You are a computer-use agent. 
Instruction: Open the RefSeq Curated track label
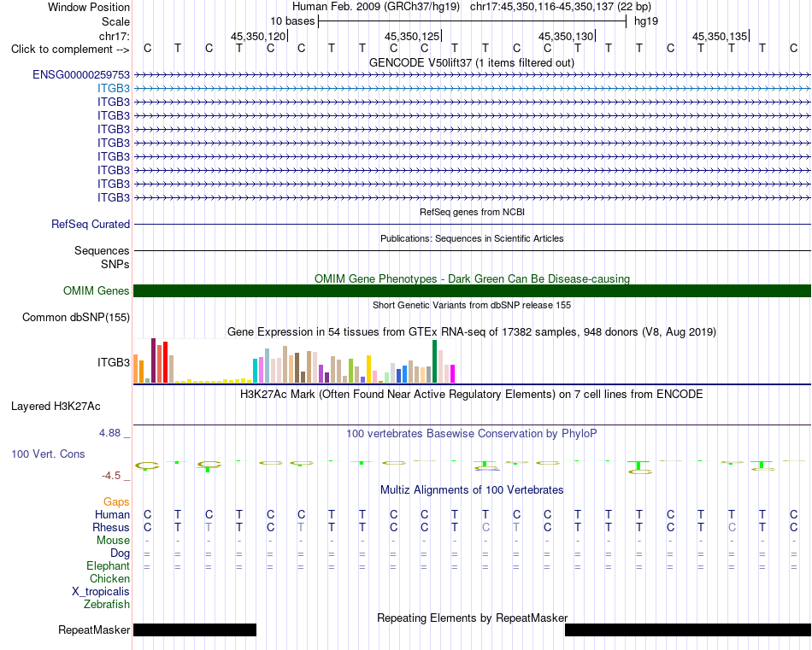[x=91, y=224]
